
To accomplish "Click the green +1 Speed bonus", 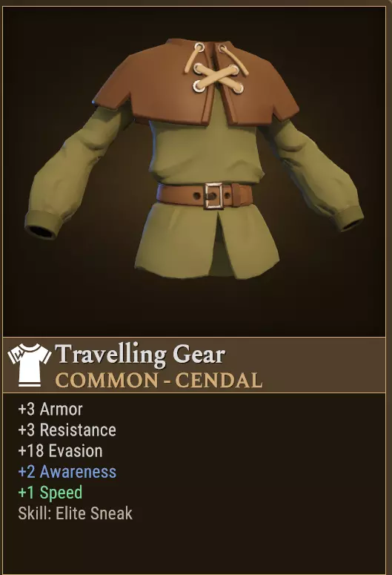I will [50, 493].
